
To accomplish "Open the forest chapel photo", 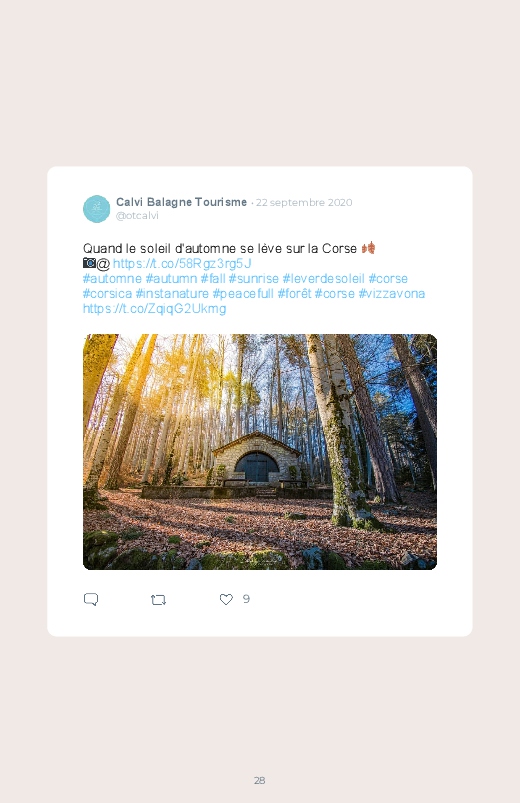I will click(x=260, y=452).
